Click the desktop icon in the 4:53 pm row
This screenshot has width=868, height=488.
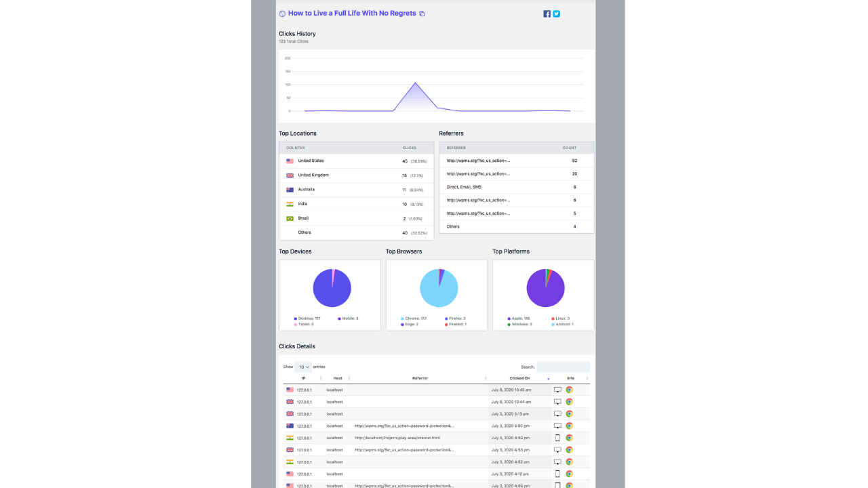click(557, 449)
